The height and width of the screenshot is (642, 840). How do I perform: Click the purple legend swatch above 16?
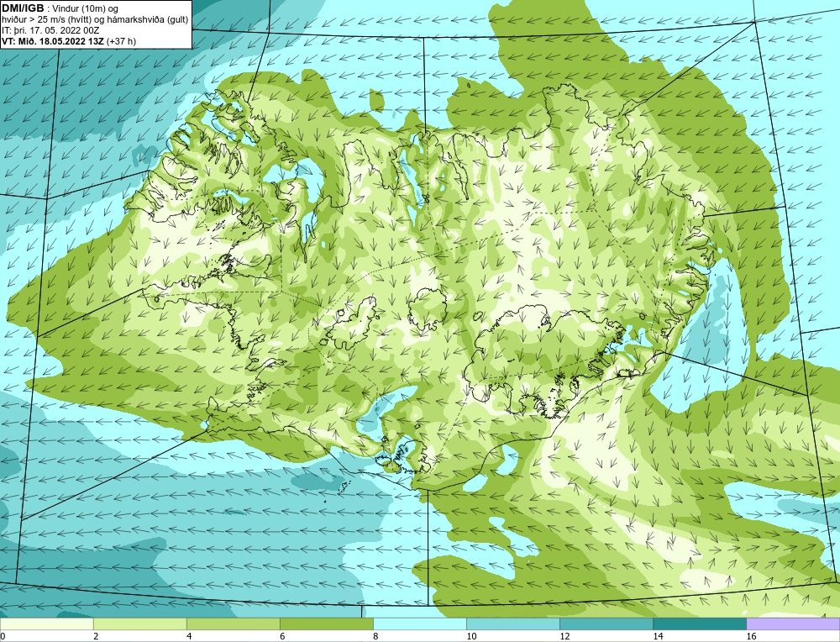[793, 624]
